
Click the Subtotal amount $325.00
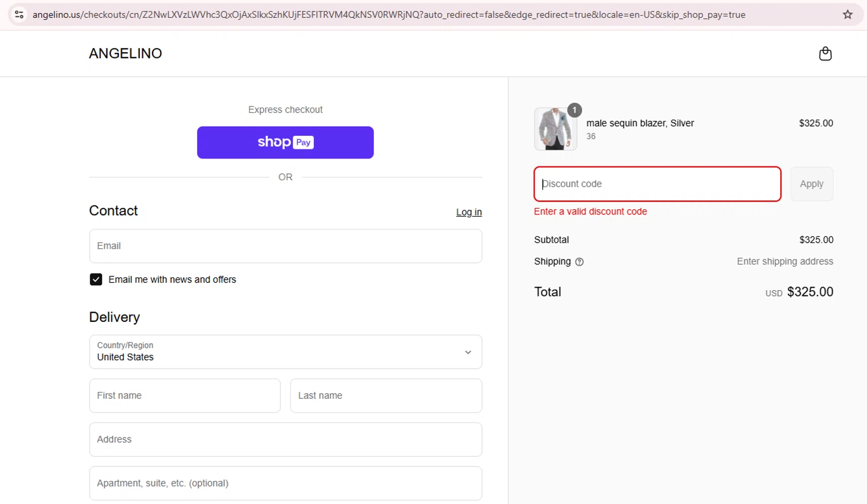coord(816,240)
